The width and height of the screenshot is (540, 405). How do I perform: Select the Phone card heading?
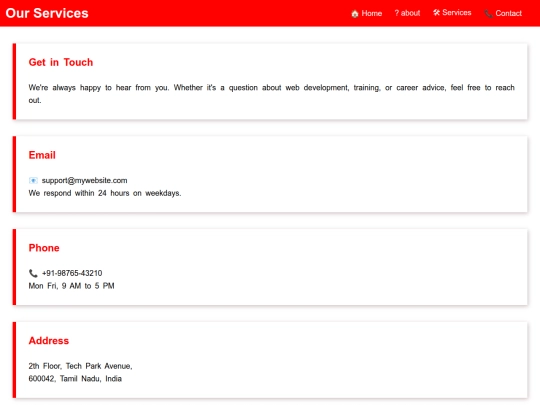44,248
